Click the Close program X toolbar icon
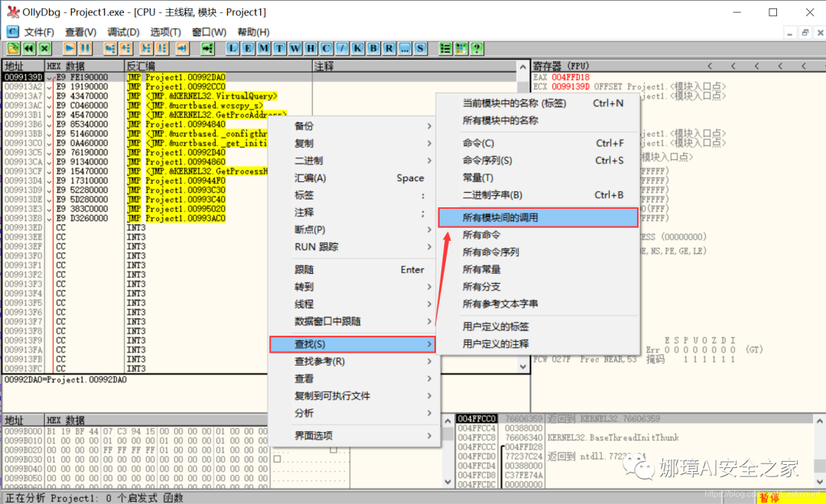Image resolution: width=826 pixels, height=504 pixels. click(45, 48)
